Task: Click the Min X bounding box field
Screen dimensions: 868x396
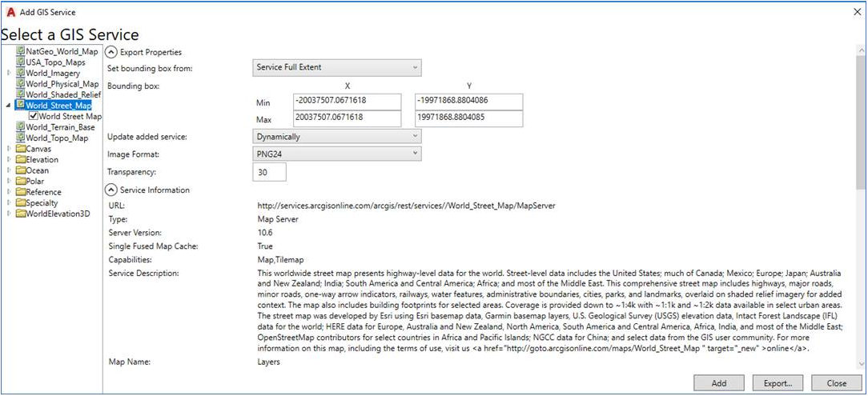Action: pyautogui.click(x=347, y=102)
